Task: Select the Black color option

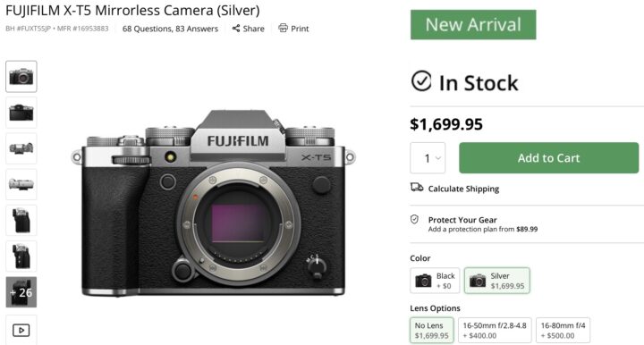Action: [435, 281]
